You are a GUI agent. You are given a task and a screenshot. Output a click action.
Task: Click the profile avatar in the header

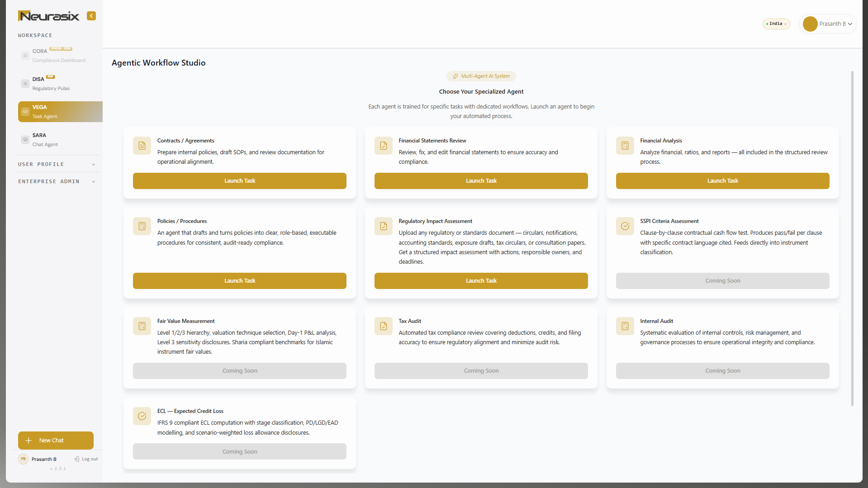pyautogui.click(x=810, y=24)
